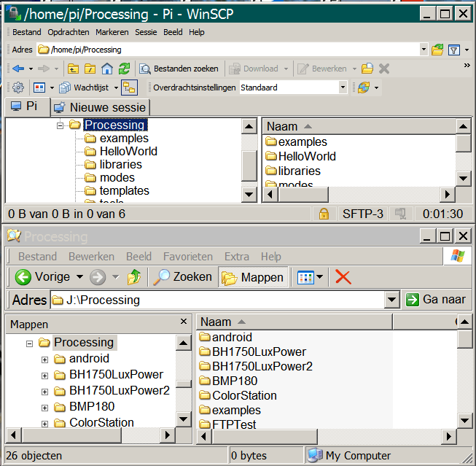Collapse the Processing node in WinSCP tree
Viewport: 476px width, 466px height.
60,125
